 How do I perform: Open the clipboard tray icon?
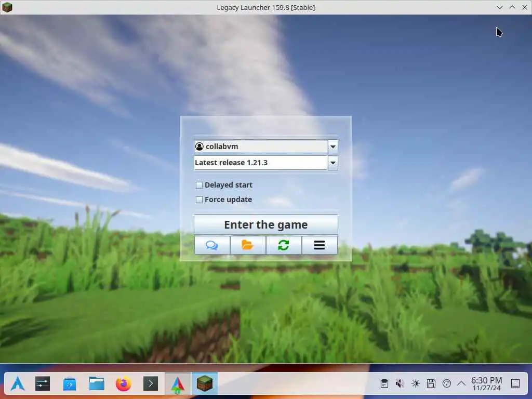pyautogui.click(x=384, y=383)
